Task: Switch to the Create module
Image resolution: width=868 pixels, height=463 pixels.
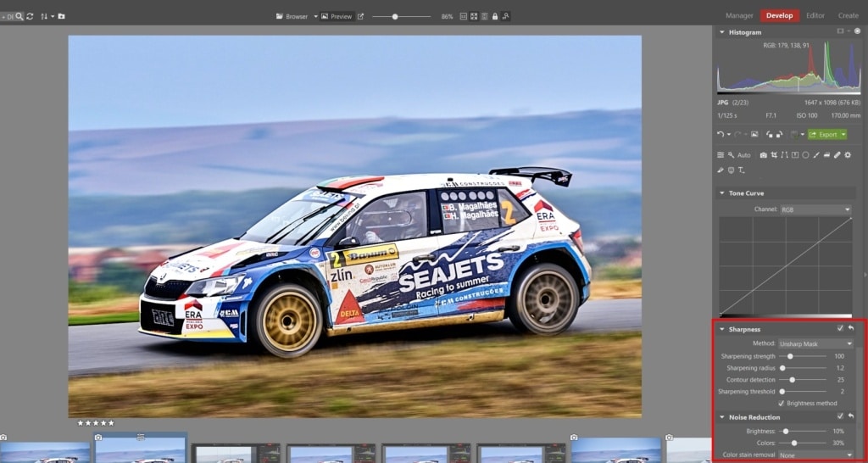Action: [848, 15]
